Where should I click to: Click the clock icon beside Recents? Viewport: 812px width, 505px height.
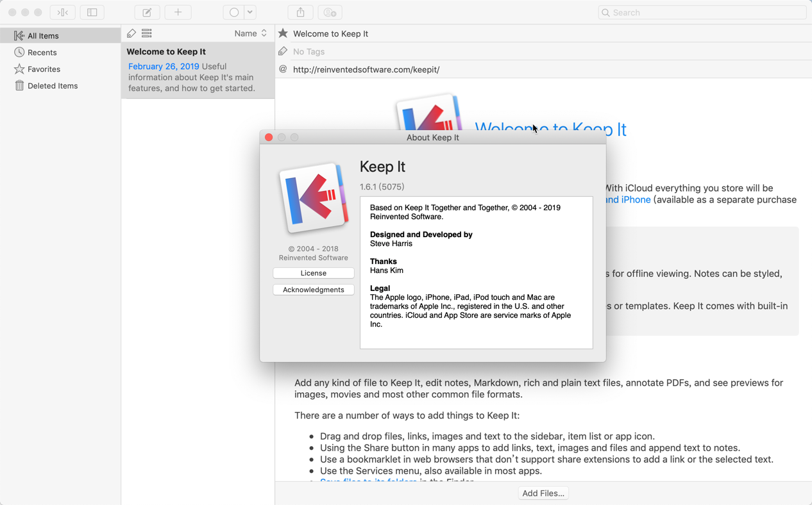(x=19, y=52)
